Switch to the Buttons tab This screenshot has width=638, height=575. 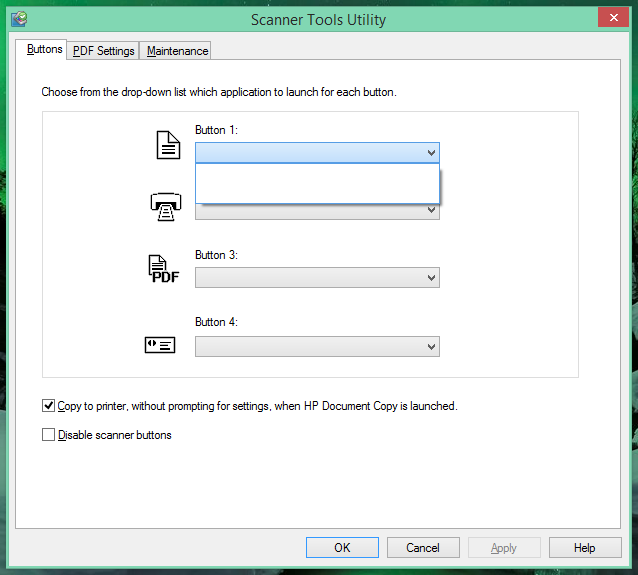tap(41, 49)
